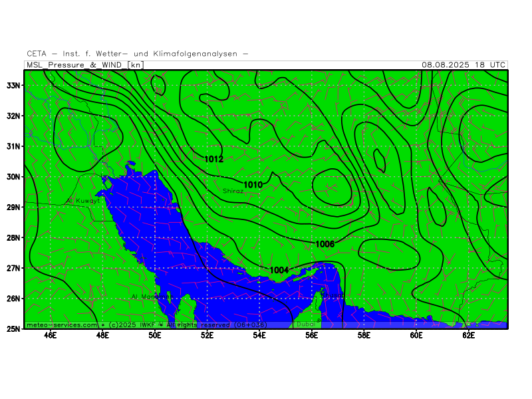Click the 58E longitude label
532x399 pixels.
[x=364, y=336]
